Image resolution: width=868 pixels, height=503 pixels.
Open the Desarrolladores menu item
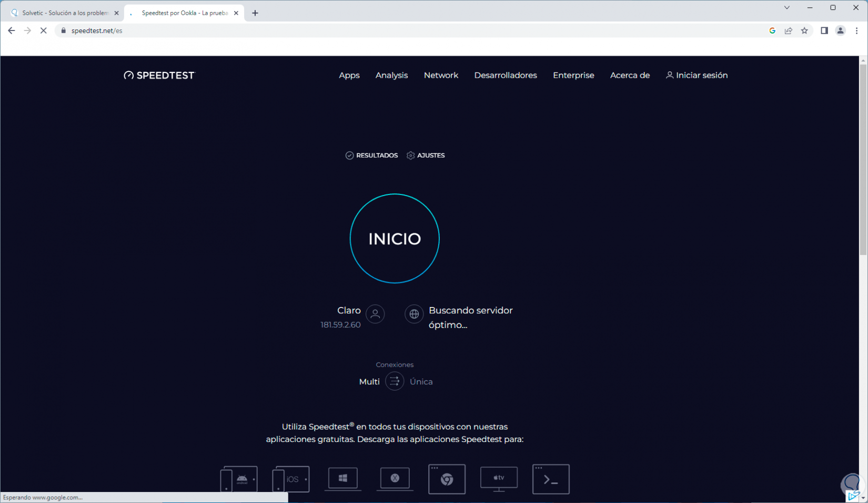point(506,75)
